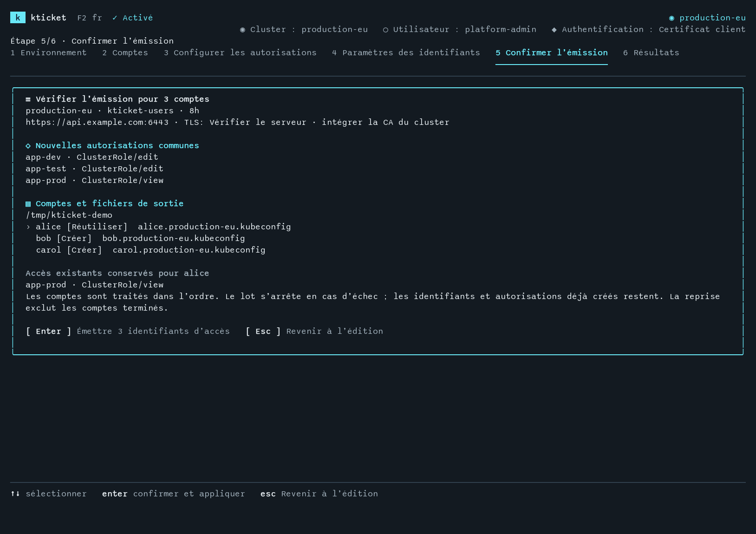Click the F2 fr language switcher

pyautogui.click(x=90, y=18)
